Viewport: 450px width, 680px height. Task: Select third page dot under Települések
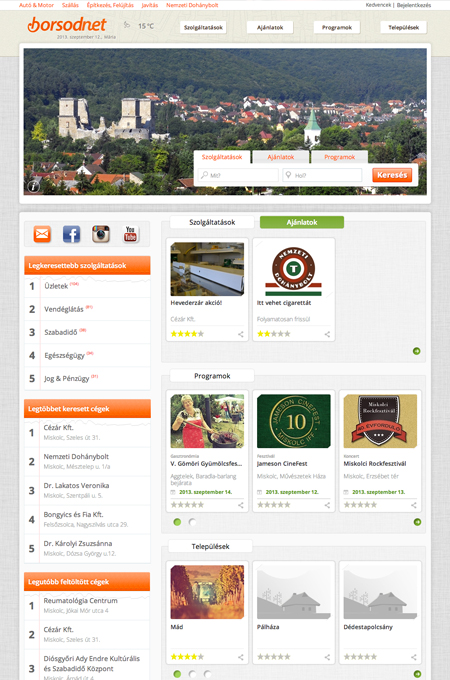click(x=207, y=674)
